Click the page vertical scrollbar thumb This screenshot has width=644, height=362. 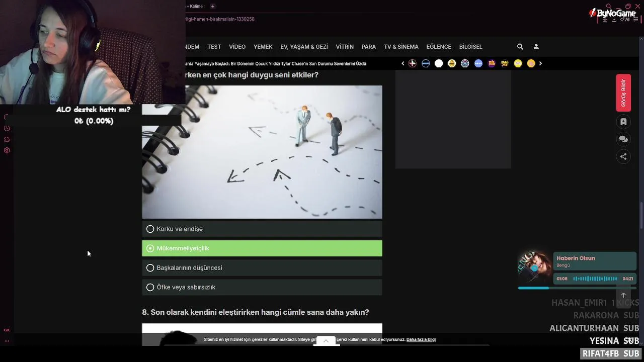coord(641,215)
